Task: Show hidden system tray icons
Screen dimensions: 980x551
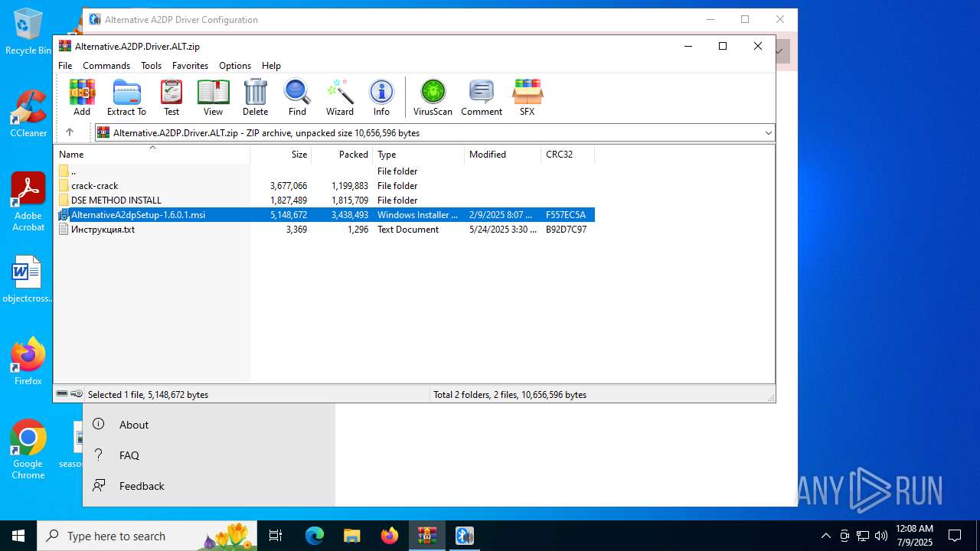Action: pos(825,536)
